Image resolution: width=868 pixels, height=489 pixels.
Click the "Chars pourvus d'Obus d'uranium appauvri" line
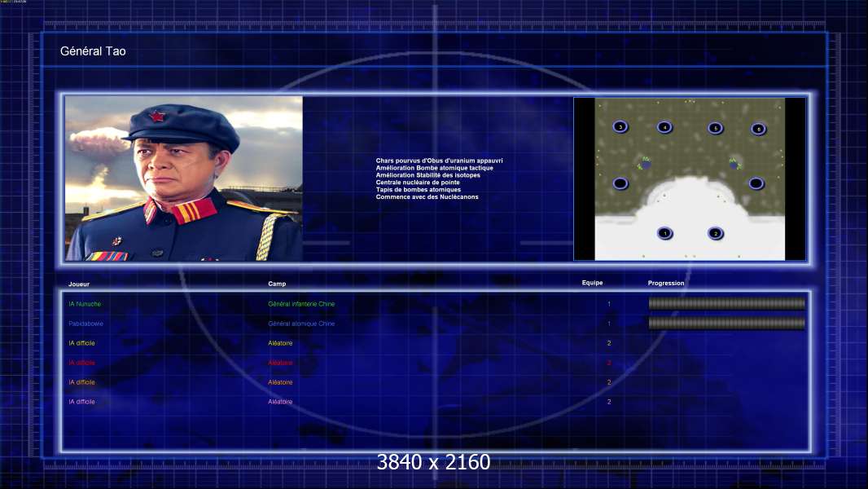click(439, 161)
